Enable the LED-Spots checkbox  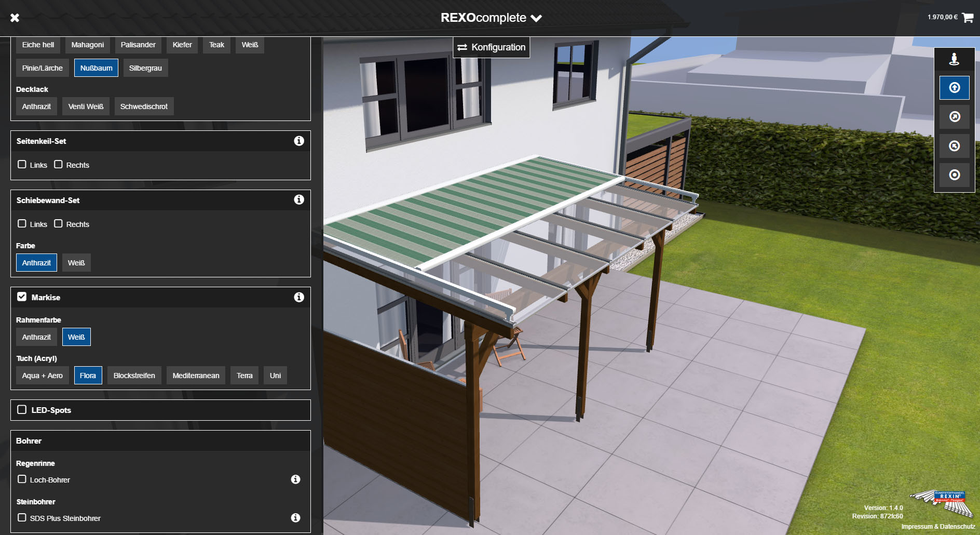pos(22,409)
